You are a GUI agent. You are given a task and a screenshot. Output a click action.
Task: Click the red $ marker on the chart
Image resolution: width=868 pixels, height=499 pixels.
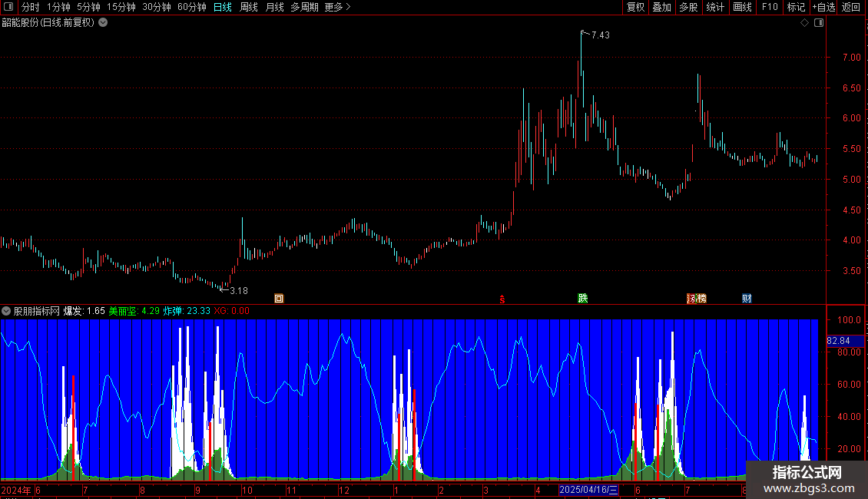(x=502, y=299)
